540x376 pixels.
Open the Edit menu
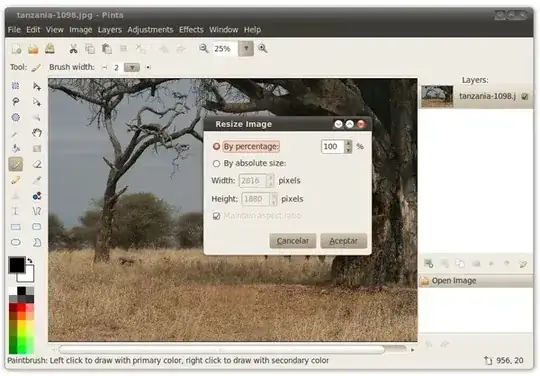pos(33,30)
